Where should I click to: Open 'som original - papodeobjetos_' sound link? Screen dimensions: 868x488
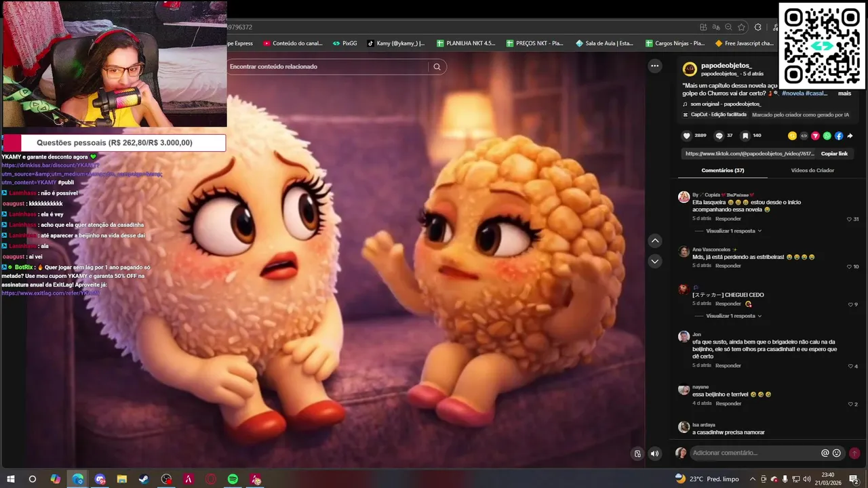tap(726, 104)
